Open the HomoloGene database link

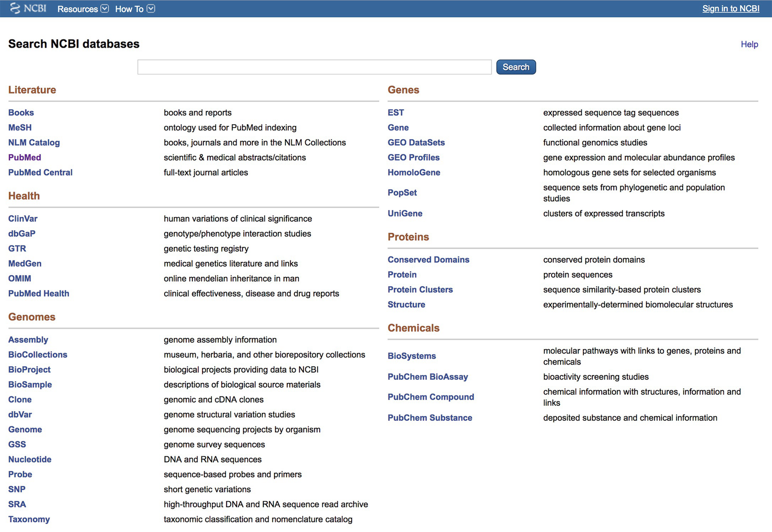click(x=414, y=173)
